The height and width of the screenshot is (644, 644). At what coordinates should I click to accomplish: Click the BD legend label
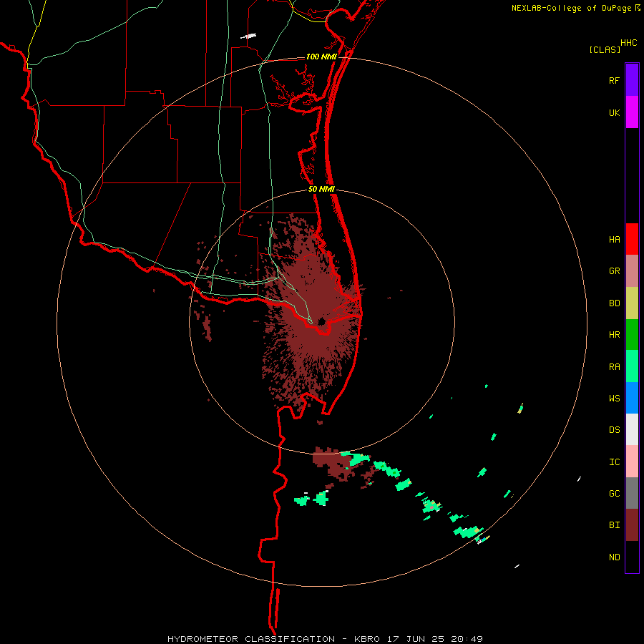pyautogui.click(x=615, y=303)
